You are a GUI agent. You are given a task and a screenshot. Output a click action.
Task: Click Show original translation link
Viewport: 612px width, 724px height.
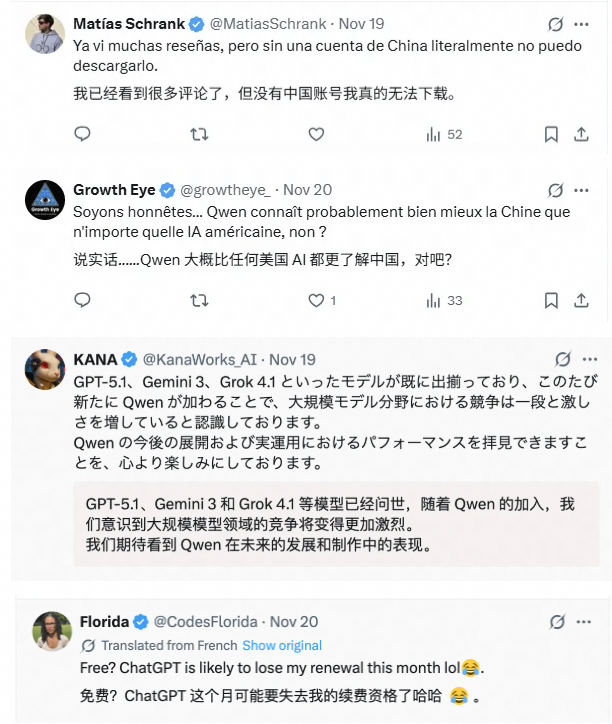coord(282,645)
